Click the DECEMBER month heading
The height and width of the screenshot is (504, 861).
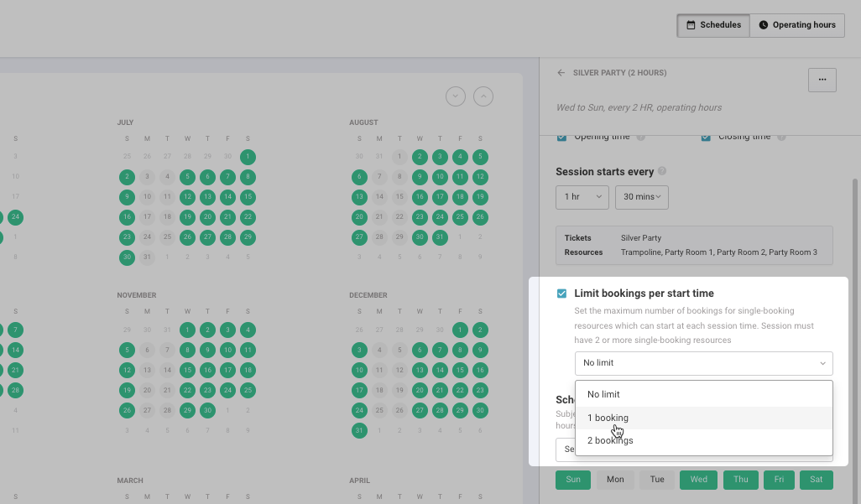pos(368,295)
